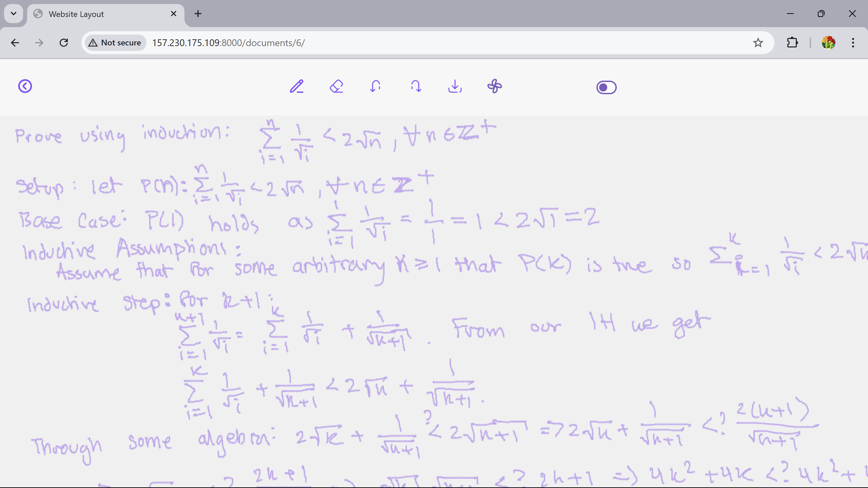Open a new browser tab
868x488 pixels.
pyautogui.click(x=198, y=14)
